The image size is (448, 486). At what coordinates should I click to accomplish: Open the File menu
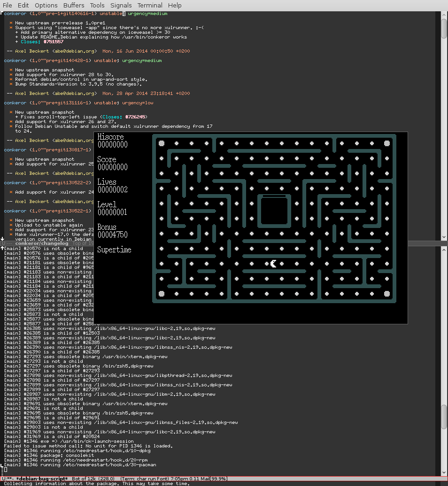pos(7,5)
